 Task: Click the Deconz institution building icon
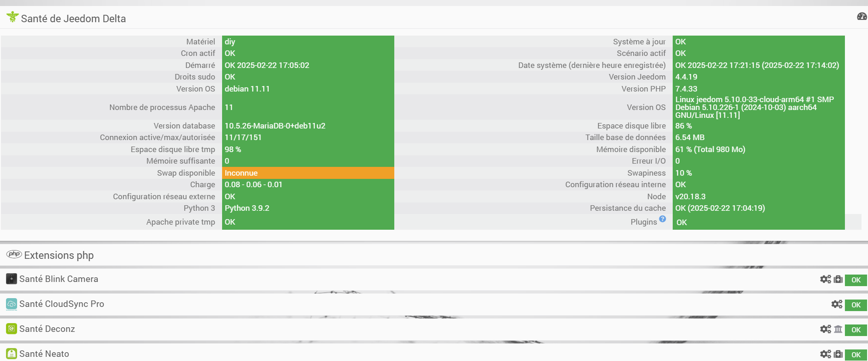pos(838,329)
